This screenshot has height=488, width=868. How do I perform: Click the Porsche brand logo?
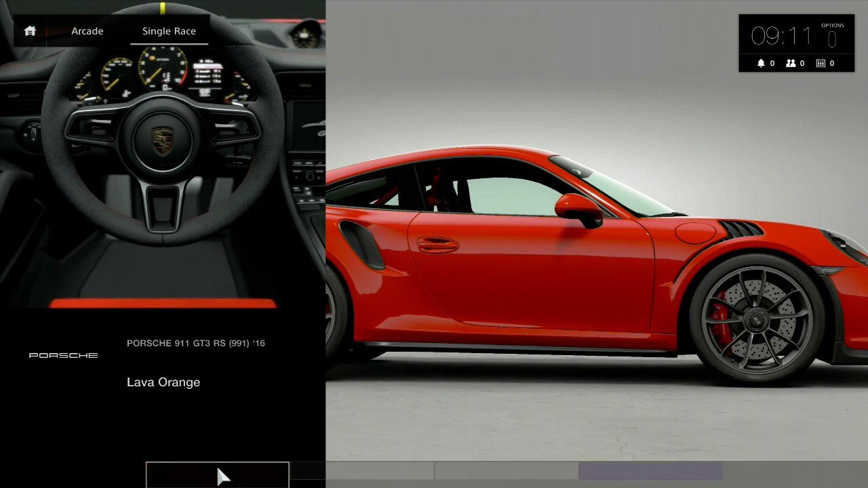point(63,355)
